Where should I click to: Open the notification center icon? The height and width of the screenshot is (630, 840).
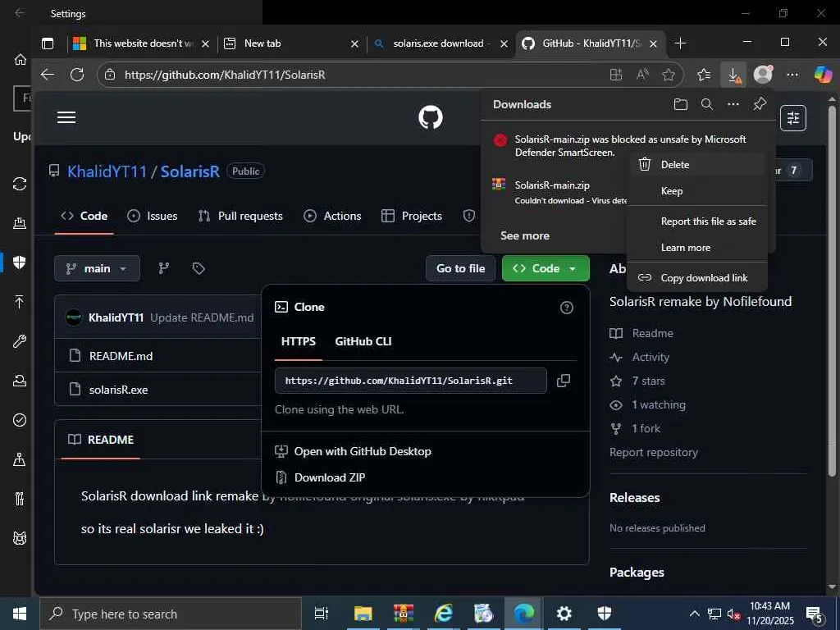click(x=815, y=614)
